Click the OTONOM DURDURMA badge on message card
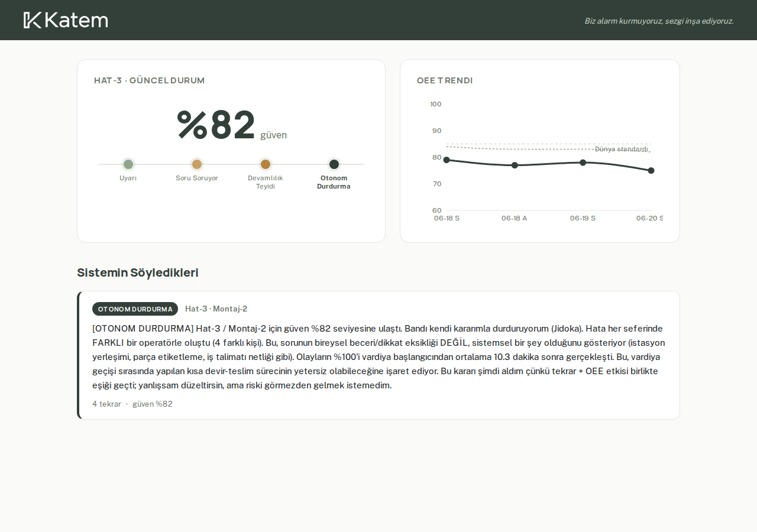 pos(135,309)
